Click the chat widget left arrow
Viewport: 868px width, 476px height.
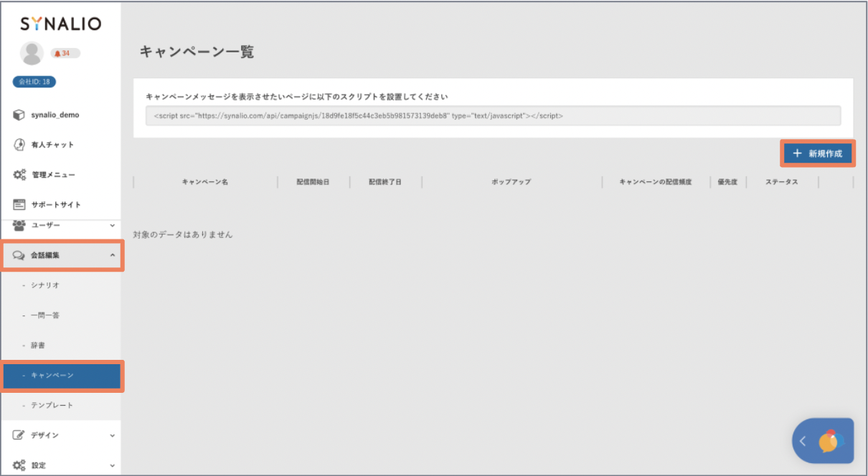click(x=803, y=441)
